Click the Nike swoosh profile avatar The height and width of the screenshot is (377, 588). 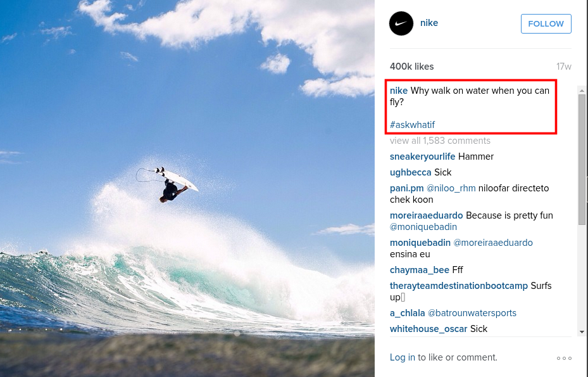pos(401,23)
